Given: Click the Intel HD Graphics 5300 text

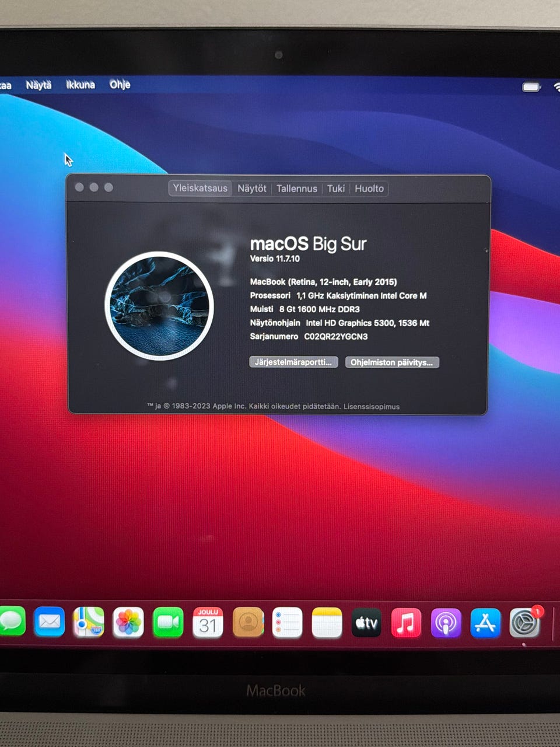Looking at the screenshot, I should (x=367, y=323).
